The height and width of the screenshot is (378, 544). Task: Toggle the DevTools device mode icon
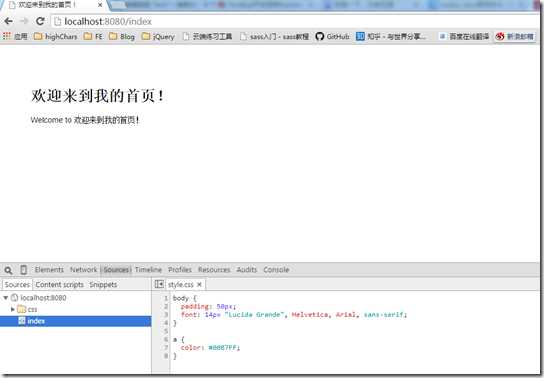(24, 270)
